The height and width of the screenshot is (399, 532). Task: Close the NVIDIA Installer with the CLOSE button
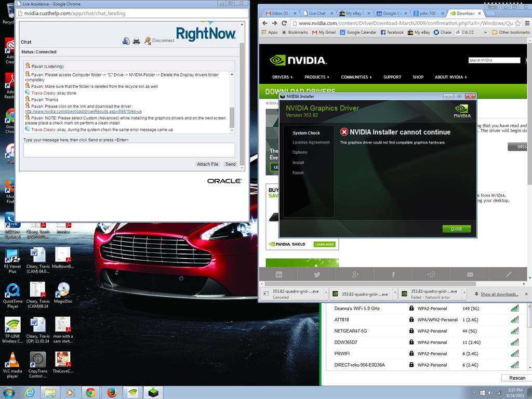coord(456,229)
